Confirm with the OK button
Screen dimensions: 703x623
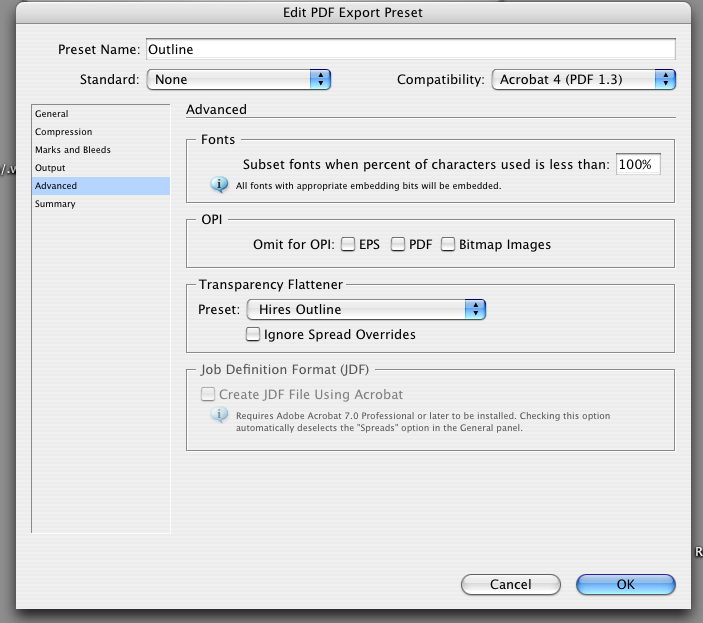tap(626, 584)
